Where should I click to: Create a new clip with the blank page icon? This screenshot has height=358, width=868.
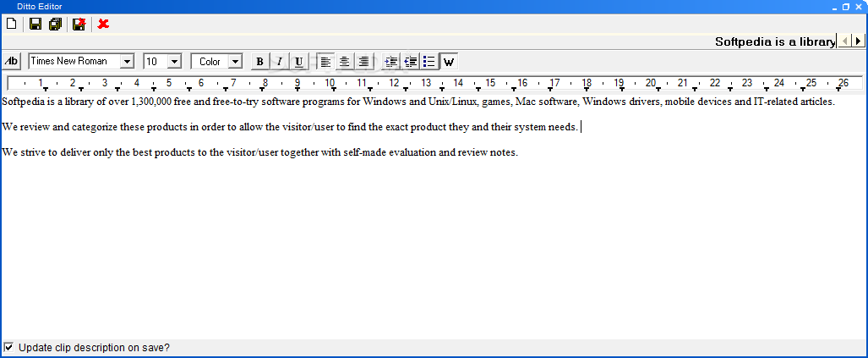(x=11, y=24)
